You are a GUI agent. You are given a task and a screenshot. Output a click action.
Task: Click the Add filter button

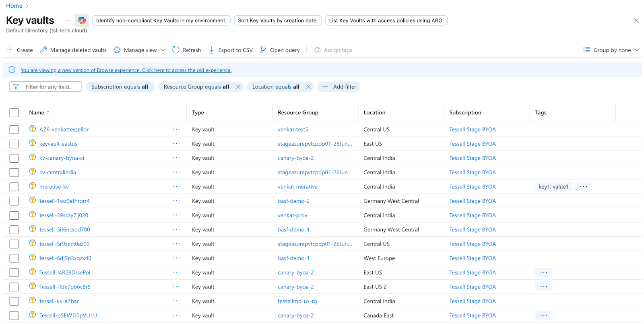coord(339,87)
